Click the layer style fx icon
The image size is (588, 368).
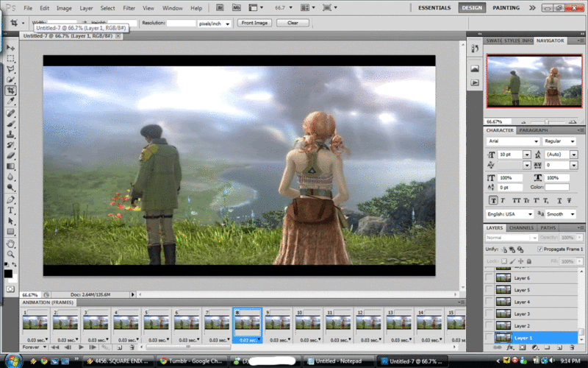click(510, 347)
